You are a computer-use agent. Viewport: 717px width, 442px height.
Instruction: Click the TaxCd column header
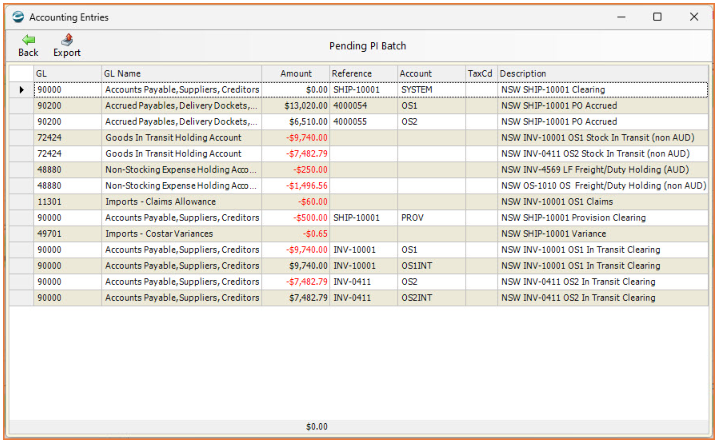tap(481, 74)
